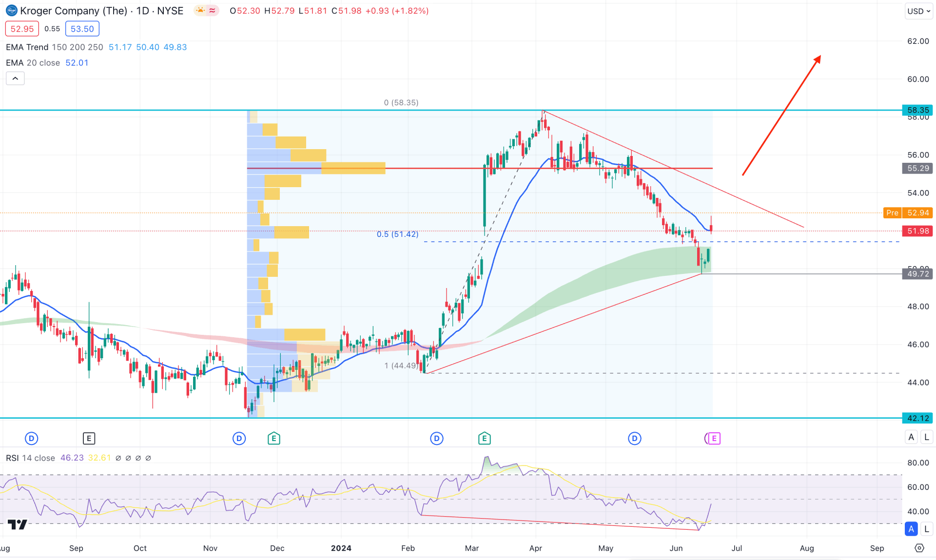This screenshot has width=936, height=560.
Task: Click the red sell price 52.95 button
Action: [22, 29]
